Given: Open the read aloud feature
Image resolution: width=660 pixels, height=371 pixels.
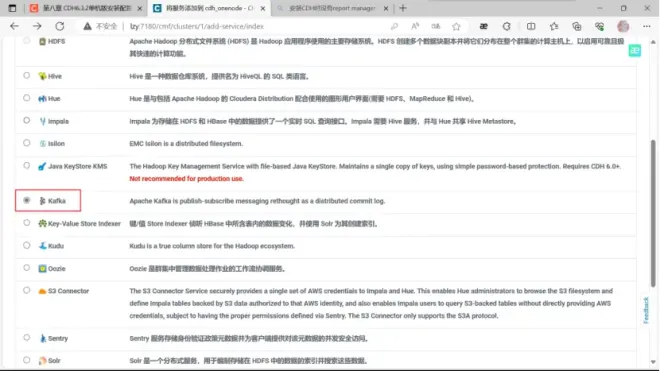Looking at the screenshot, I should (415, 26).
